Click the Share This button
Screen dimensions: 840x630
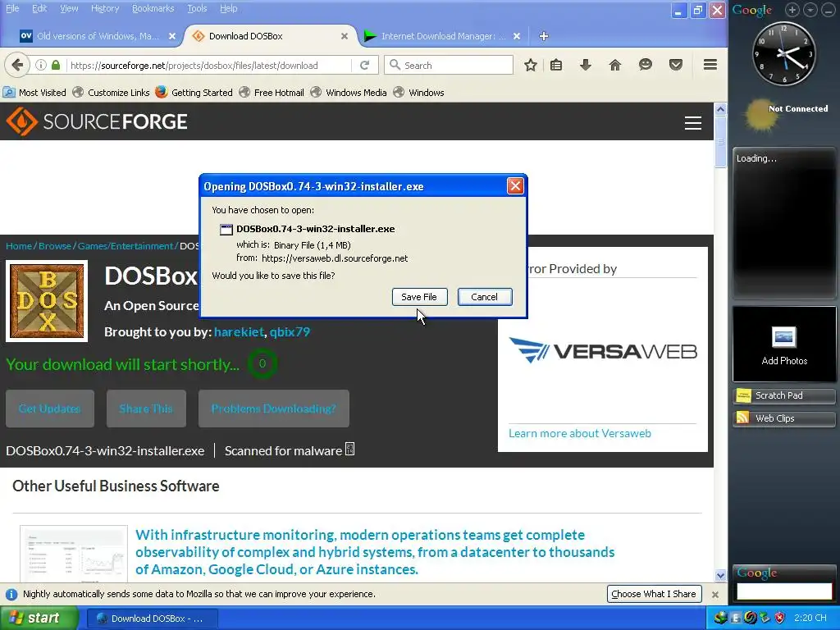pos(146,409)
